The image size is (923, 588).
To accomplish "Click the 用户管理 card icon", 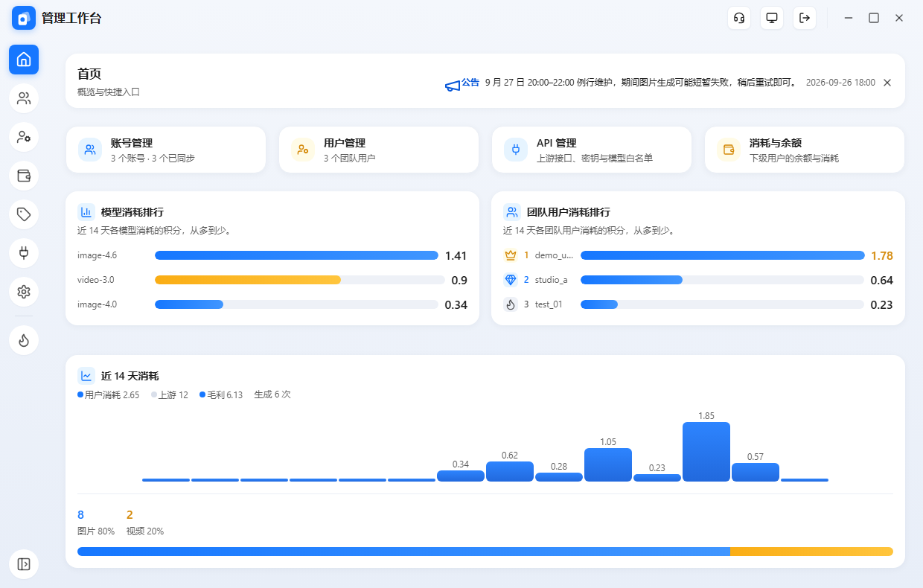I will click(x=303, y=150).
